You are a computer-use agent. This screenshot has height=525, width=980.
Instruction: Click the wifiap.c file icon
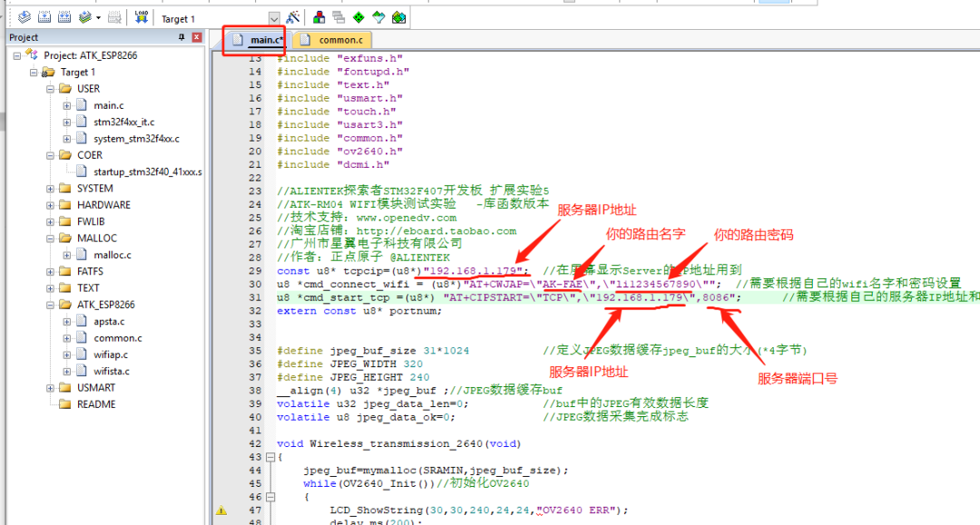click(x=82, y=354)
